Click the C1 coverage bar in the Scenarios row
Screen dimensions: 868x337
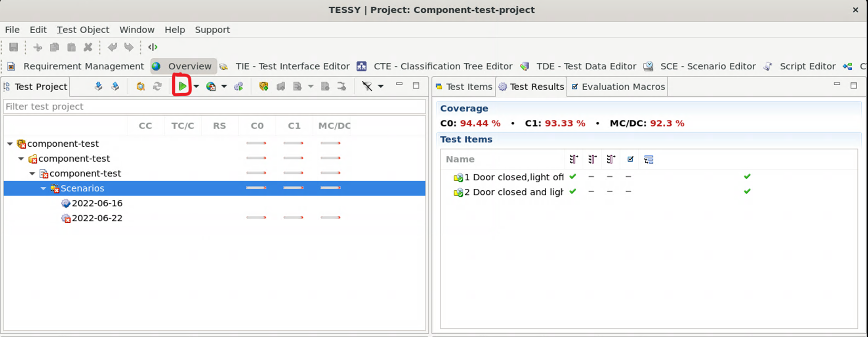(x=294, y=188)
